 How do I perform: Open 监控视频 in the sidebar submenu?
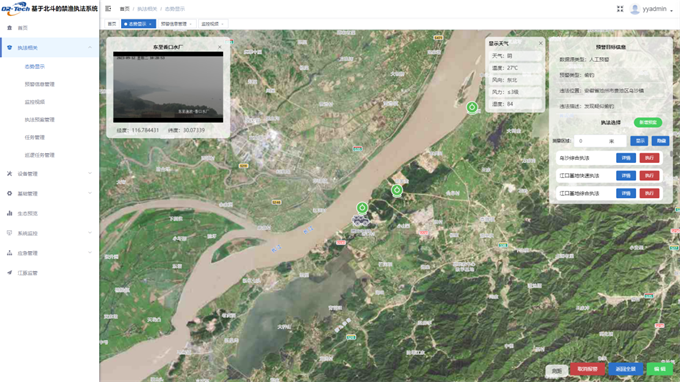[x=35, y=102]
